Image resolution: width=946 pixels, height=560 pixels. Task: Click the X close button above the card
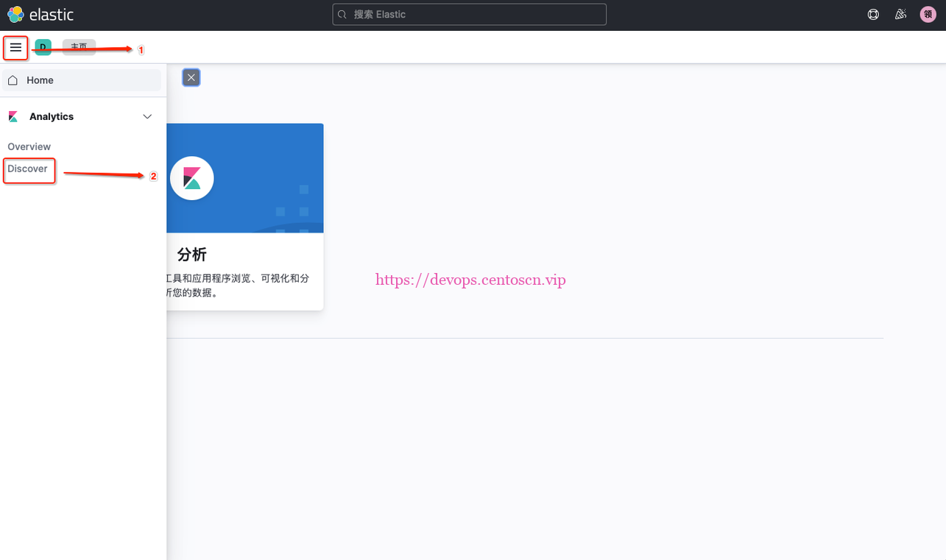(x=191, y=77)
